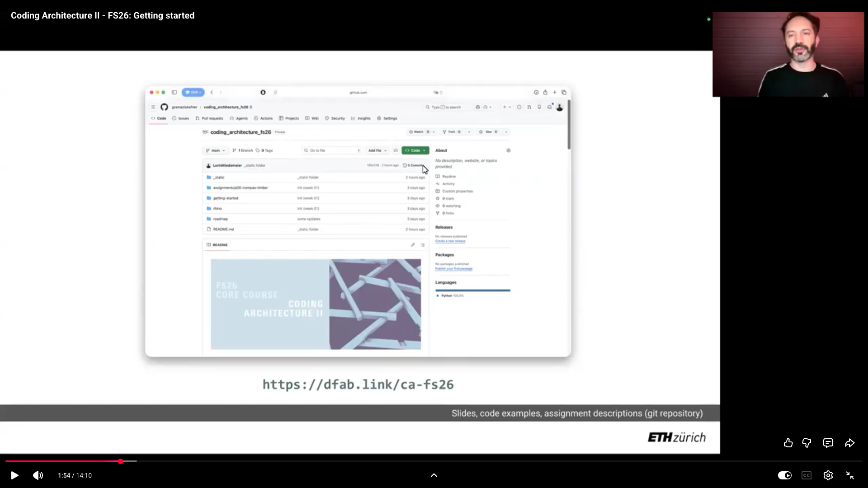Switch to the Pull requests tab
The height and width of the screenshot is (488, 868).
pyautogui.click(x=209, y=118)
